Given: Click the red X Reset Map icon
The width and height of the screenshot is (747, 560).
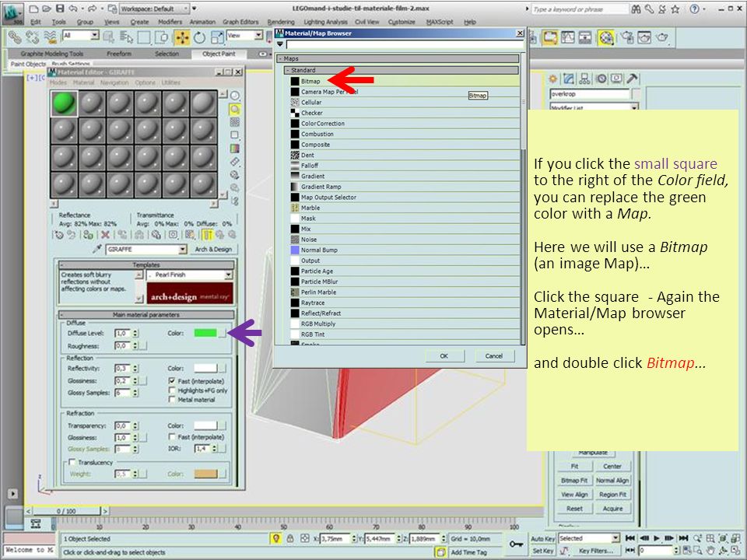Looking at the screenshot, I should click(x=105, y=235).
